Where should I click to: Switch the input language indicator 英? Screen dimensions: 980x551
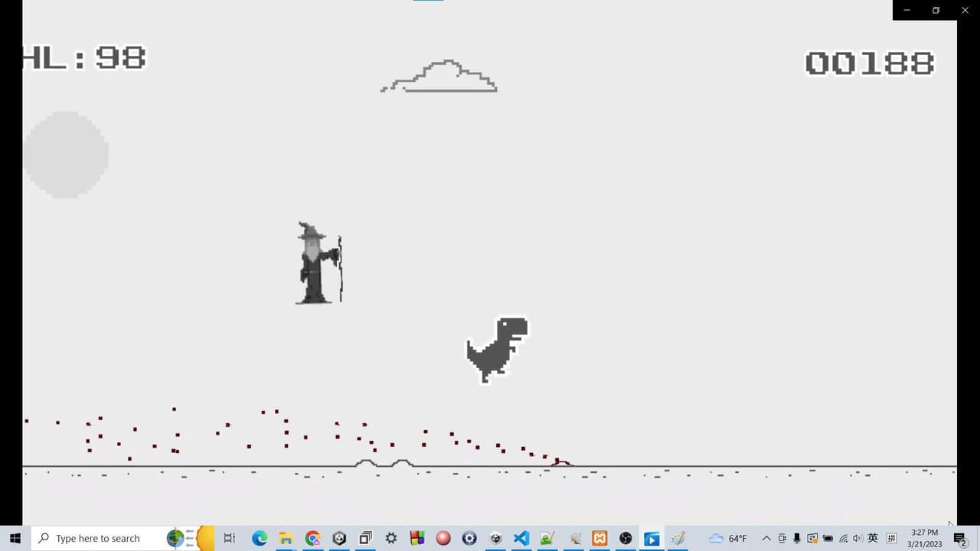click(x=873, y=538)
